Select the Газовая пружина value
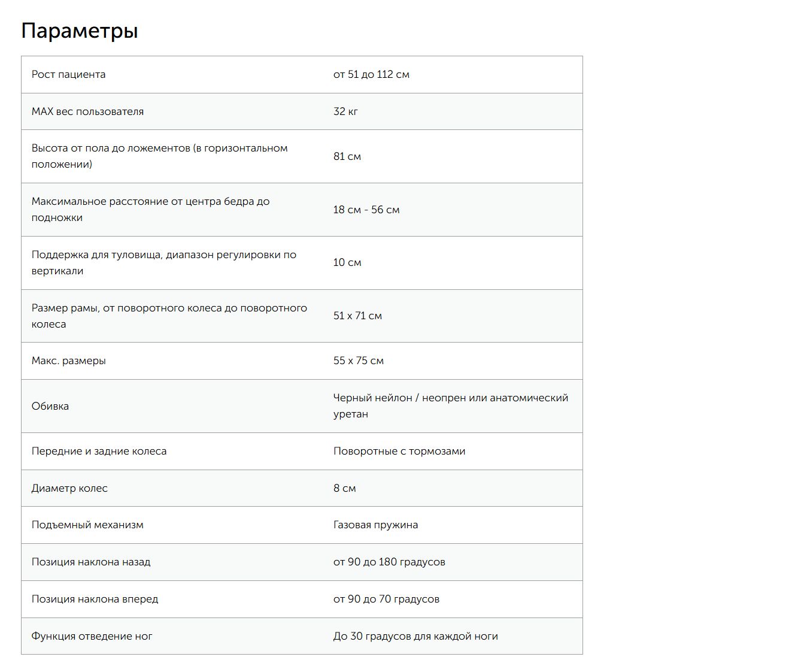This screenshot has height=672, width=804. tap(375, 525)
